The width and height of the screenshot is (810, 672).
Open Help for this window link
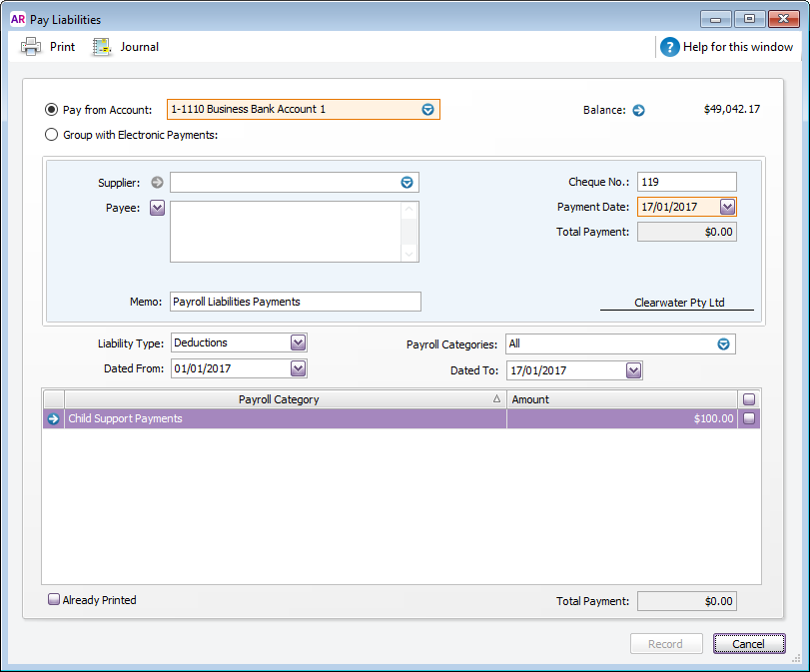pyautogui.click(x=738, y=47)
